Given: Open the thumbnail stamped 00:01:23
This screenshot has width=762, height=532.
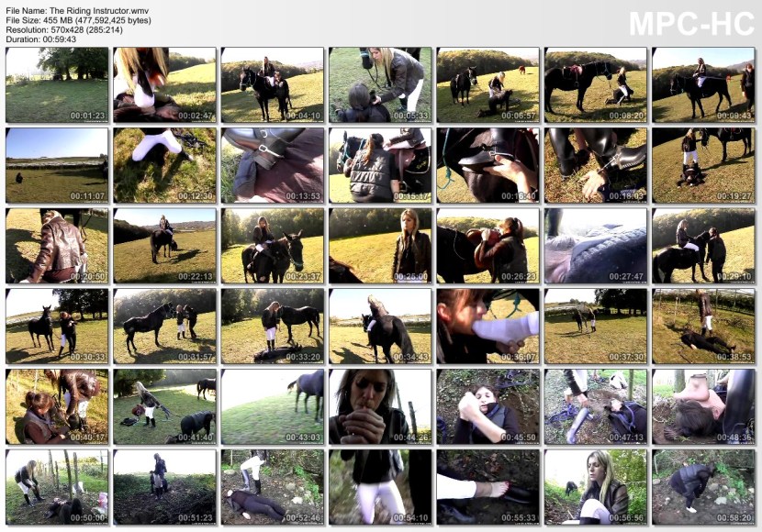Looking at the screenshot, I should [x=57, y=85].
